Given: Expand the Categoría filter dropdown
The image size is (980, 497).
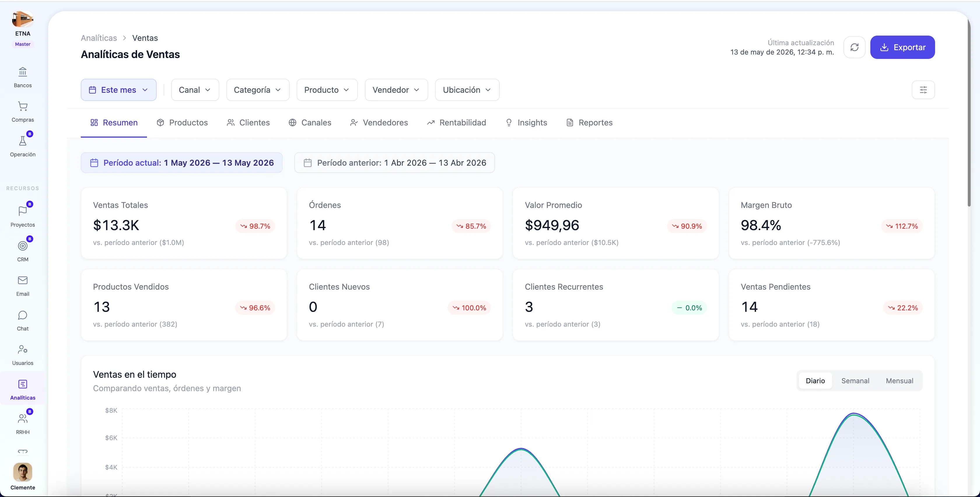Looking at the screenshot, I should [x=258, y=90].
